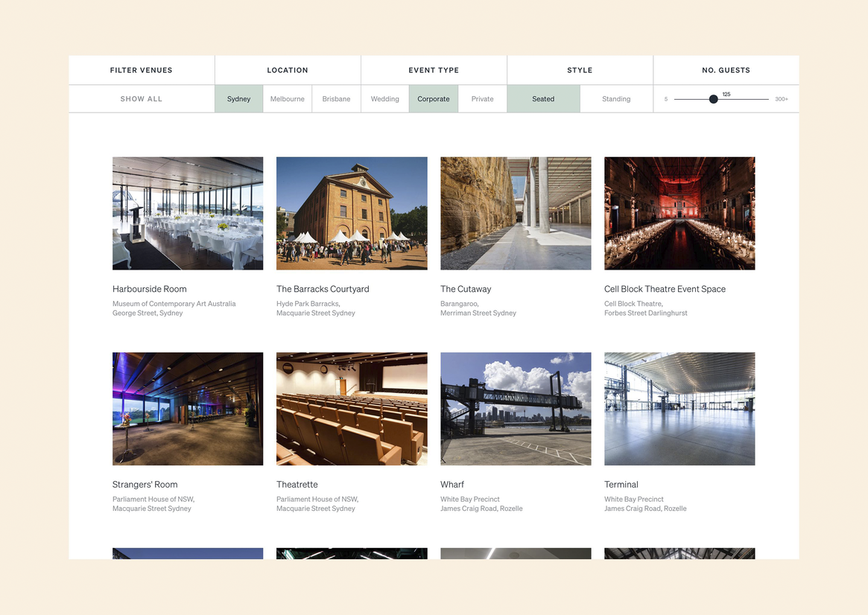
Task: Toggle the Seated style filter
Action: click(x=543, y=99)
